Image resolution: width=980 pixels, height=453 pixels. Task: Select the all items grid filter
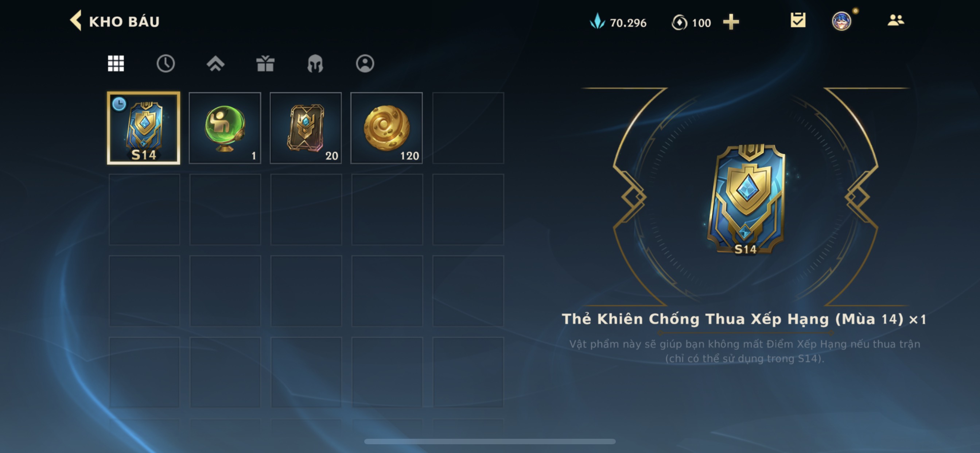[x=116, y=63]
